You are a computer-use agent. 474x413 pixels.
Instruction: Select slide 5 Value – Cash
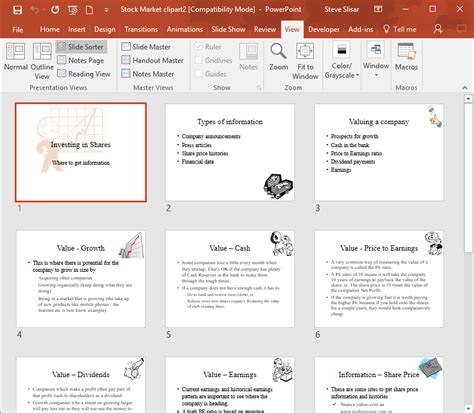point(230,279)
